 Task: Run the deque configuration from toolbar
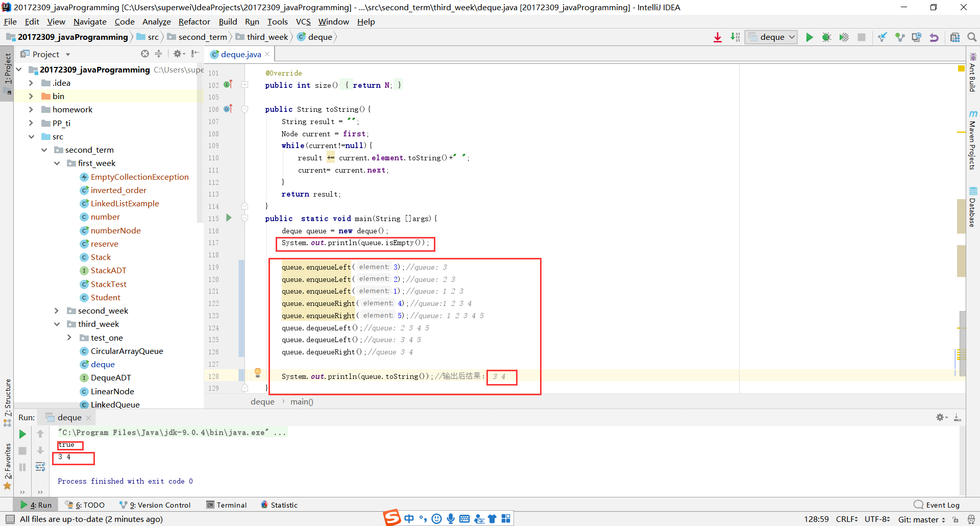coord(809,37)
